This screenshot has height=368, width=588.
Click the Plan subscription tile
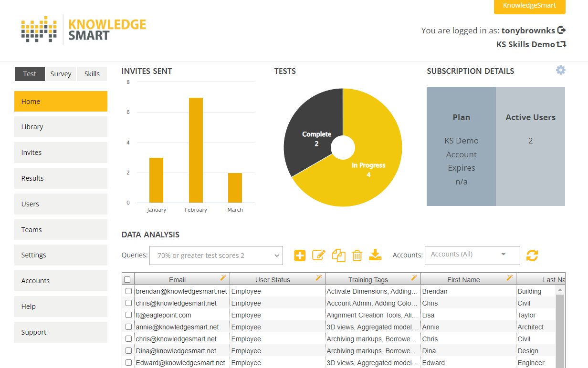tap(461, 146)
